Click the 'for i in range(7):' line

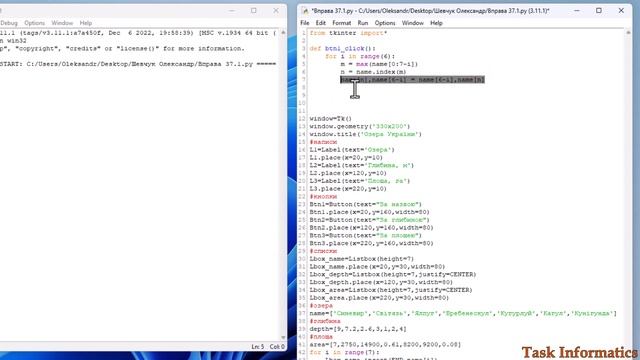coord(344,352)
